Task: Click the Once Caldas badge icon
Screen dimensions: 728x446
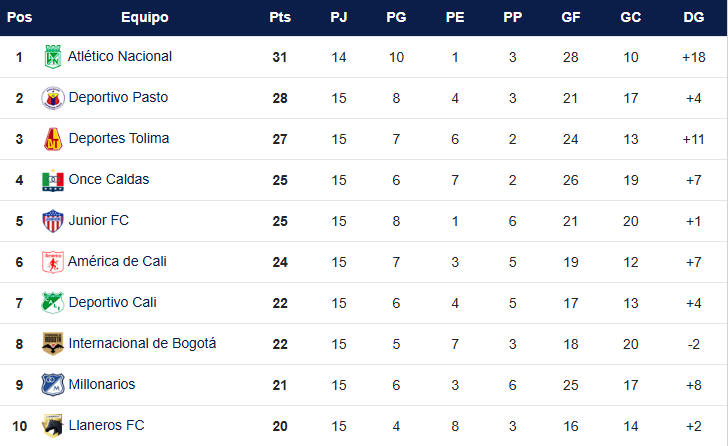Action: coord(52,180)
